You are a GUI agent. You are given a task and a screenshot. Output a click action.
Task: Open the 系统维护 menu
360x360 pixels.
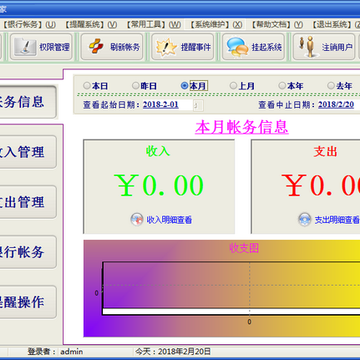(x=216, y=25)
